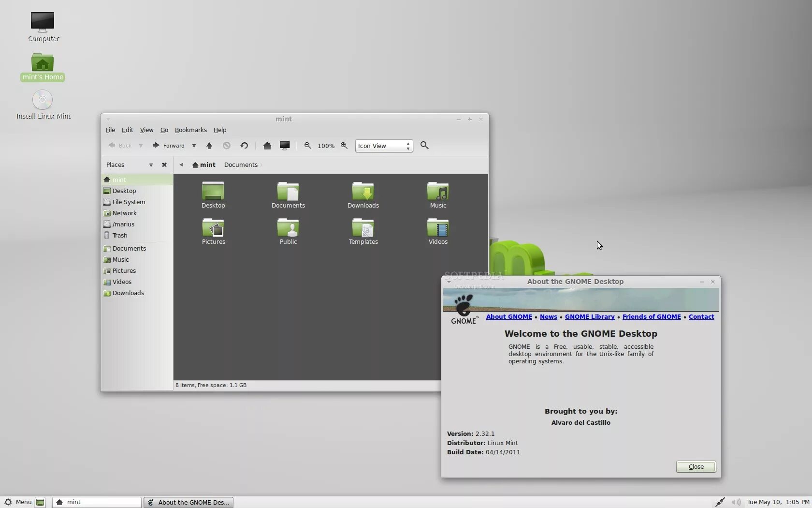
Task: Open About GNOME window menu arrow
Action: pos(449,282)
